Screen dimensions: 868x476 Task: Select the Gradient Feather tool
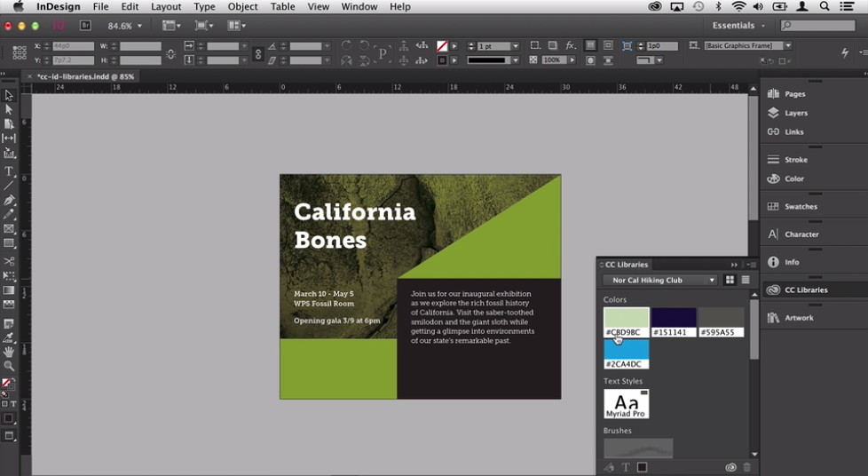(9, 305)
